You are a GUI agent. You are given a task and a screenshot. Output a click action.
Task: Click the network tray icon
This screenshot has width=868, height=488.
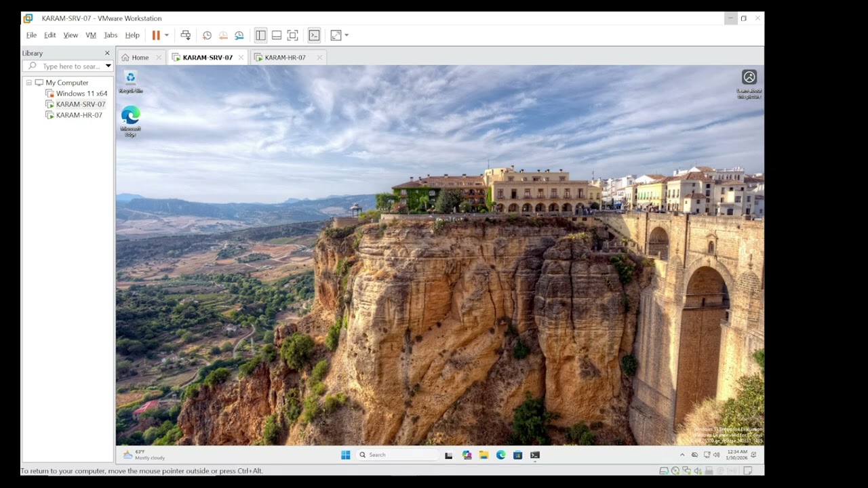pyautogui.click(x=707, y=455)
